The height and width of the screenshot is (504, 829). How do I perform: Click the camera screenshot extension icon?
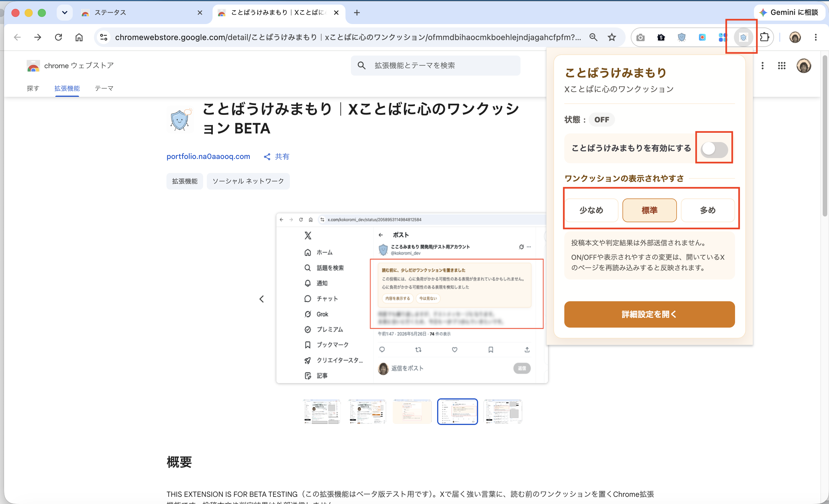pyautogui.click(x=641, y=37)
